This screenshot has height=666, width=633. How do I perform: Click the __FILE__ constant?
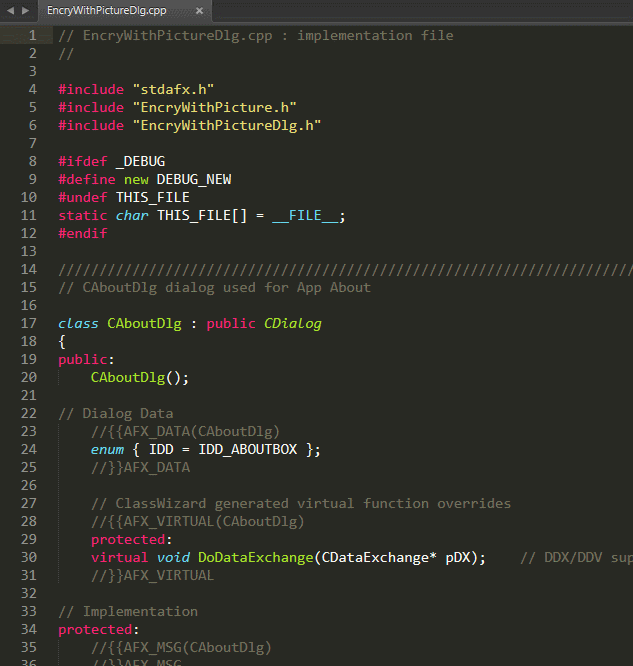305,215
